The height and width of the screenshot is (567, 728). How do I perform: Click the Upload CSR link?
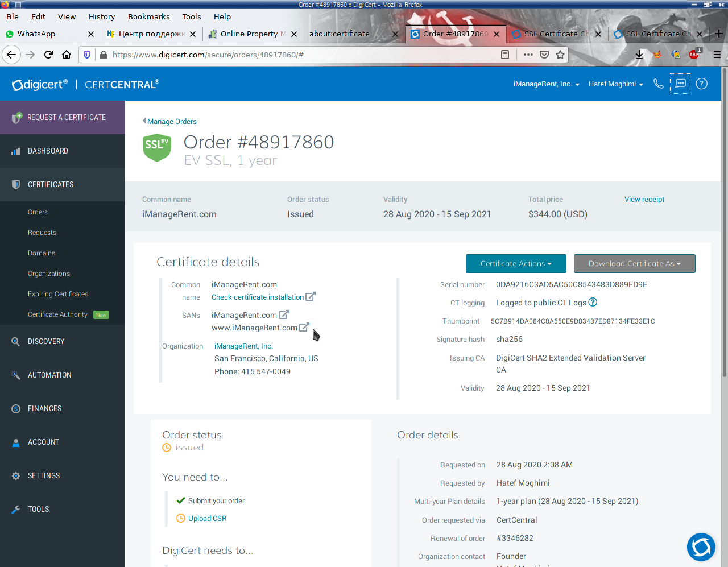tap(208, 518)
